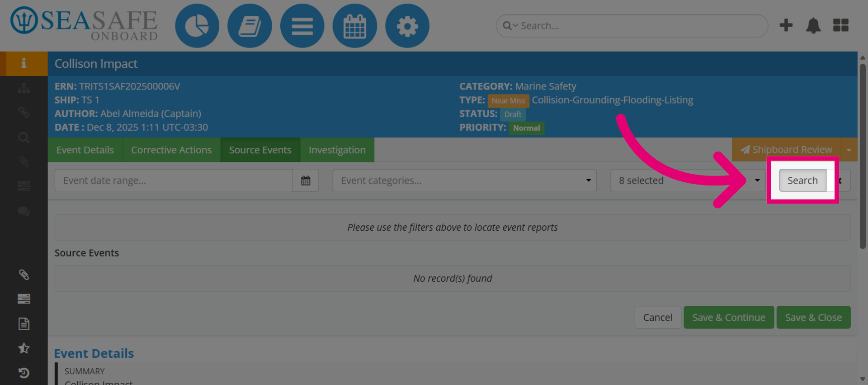Click the author Abel Almeida (Captain) text

[x=128, y=114]
